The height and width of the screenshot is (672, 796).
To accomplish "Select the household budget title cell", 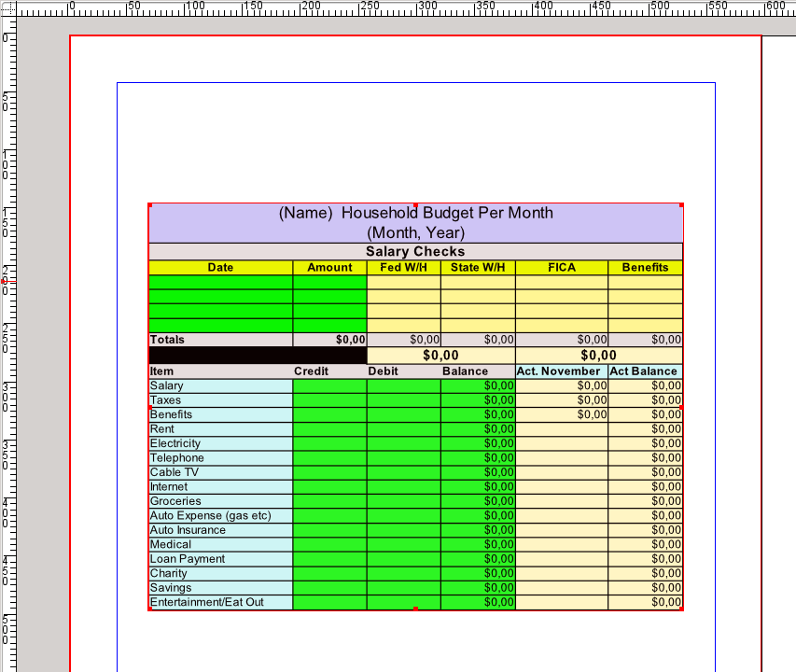I will pos(415,222).
